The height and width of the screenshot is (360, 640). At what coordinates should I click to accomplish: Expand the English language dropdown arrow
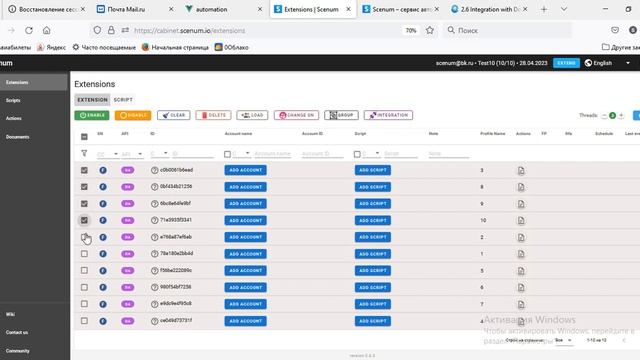tap(628, 63)
